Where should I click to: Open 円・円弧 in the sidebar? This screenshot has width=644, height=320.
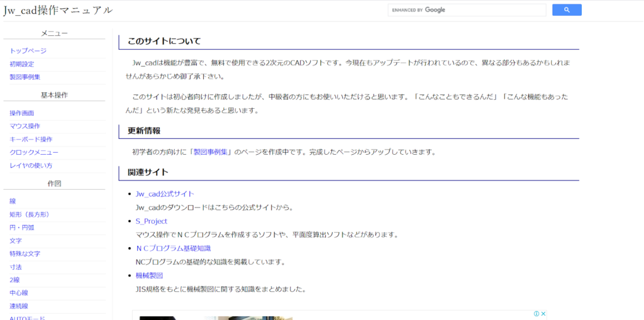click(22, 228)
